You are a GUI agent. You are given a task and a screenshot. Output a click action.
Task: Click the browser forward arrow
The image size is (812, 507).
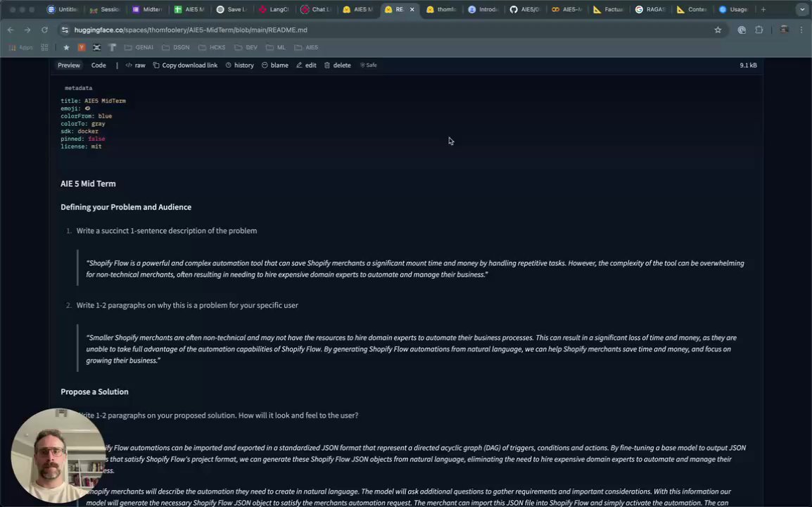click(27, 30)
